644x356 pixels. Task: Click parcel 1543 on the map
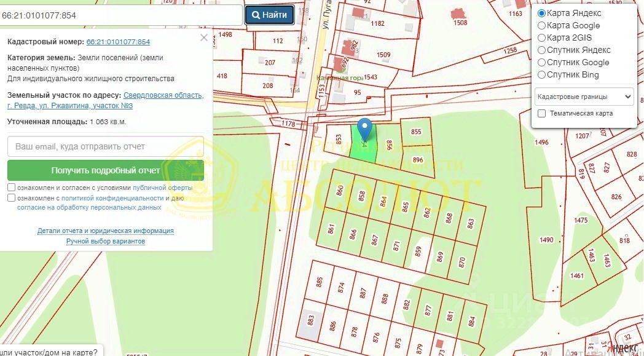[371, 77]
